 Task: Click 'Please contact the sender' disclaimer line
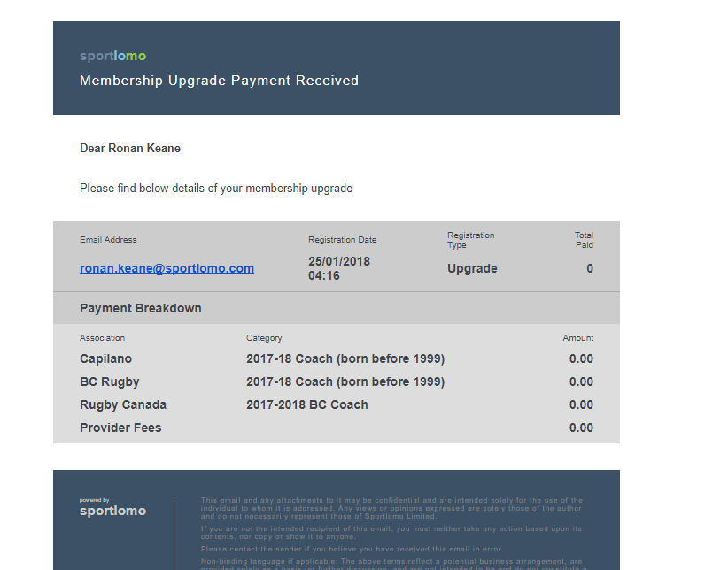[x=352, y=549]
